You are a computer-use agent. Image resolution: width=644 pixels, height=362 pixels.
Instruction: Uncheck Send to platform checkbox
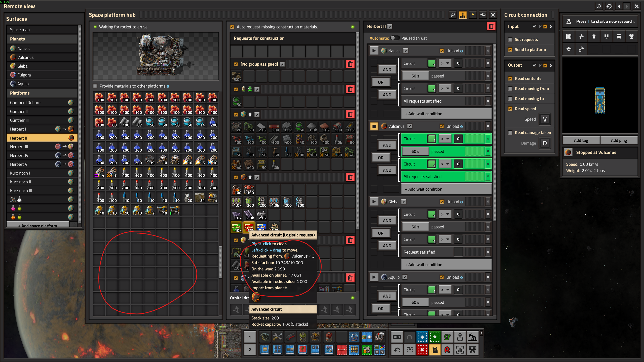[510, 50]
